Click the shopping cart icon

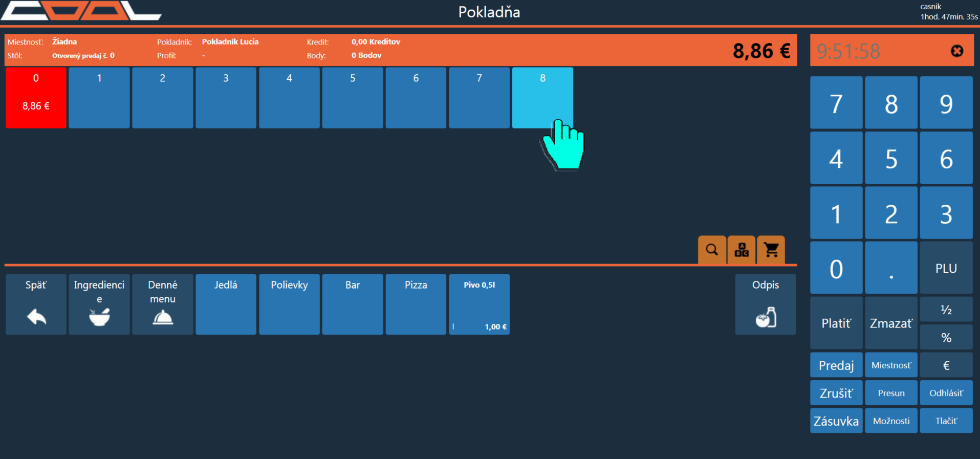coord(771,250)
